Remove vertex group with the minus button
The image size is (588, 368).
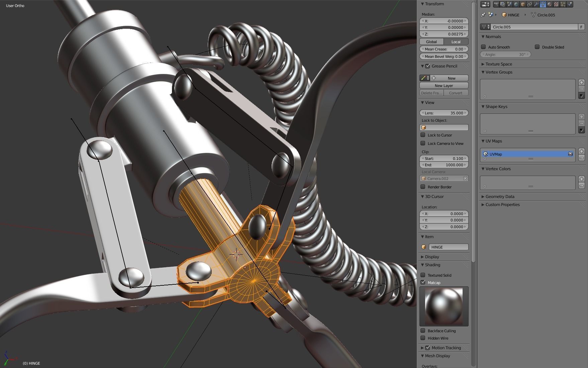[582, 89]
